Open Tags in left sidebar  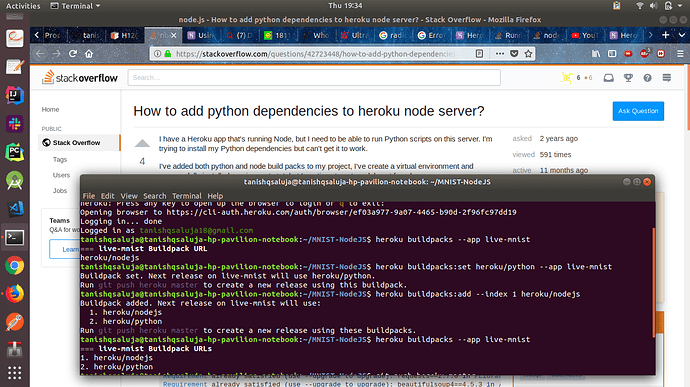(x=60, y=159)
